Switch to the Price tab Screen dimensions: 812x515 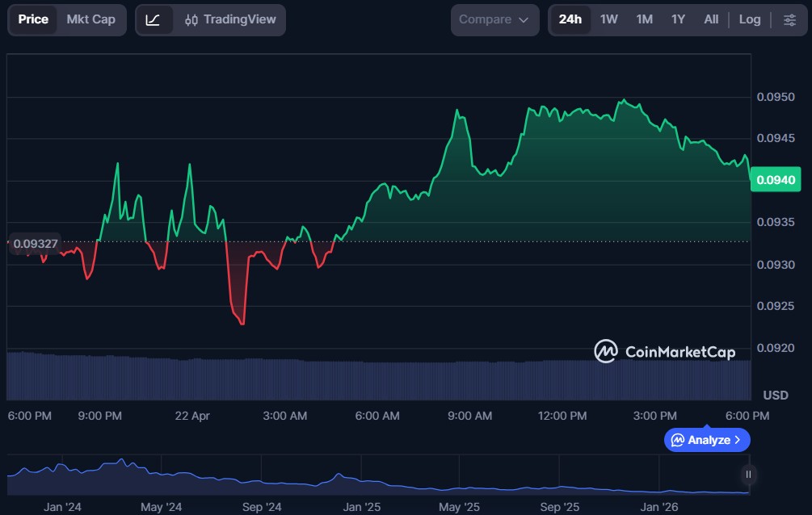[33, 19]
